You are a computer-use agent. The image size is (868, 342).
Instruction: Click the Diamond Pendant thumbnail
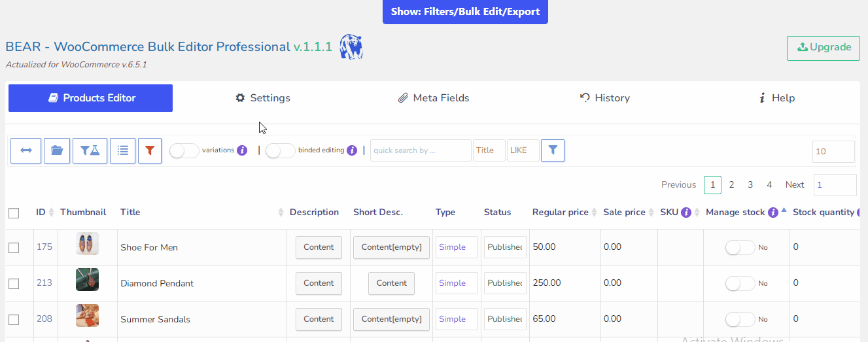[x=87, y=280]
